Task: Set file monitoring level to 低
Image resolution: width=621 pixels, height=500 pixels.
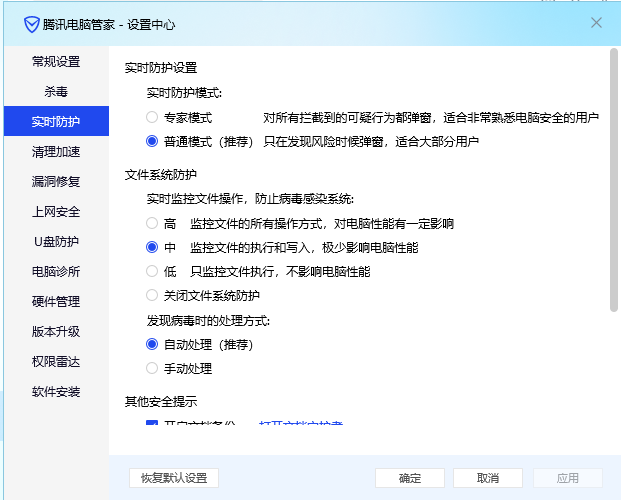Action: click(x=152, y=271)
